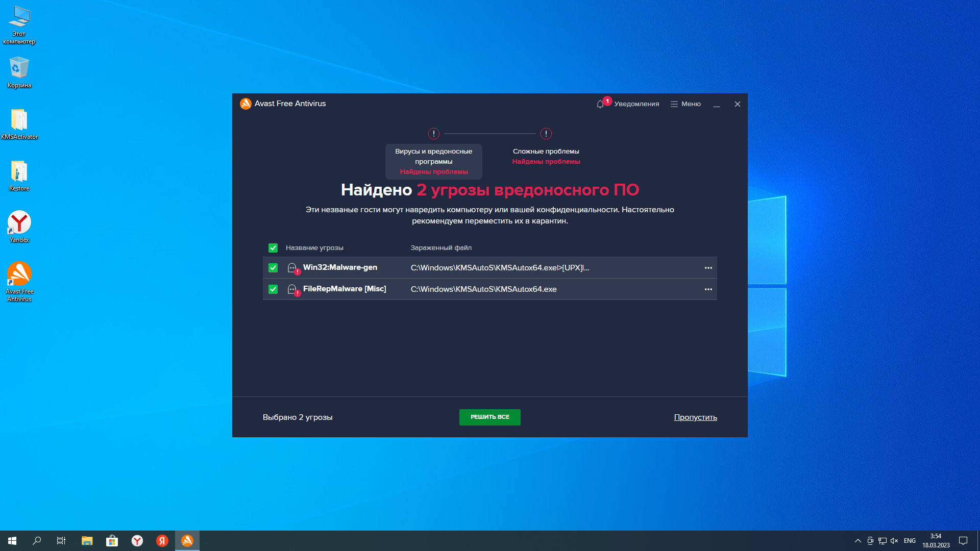Select the Restore folder on desktop
980x551 pixels.
coord(19,176)
